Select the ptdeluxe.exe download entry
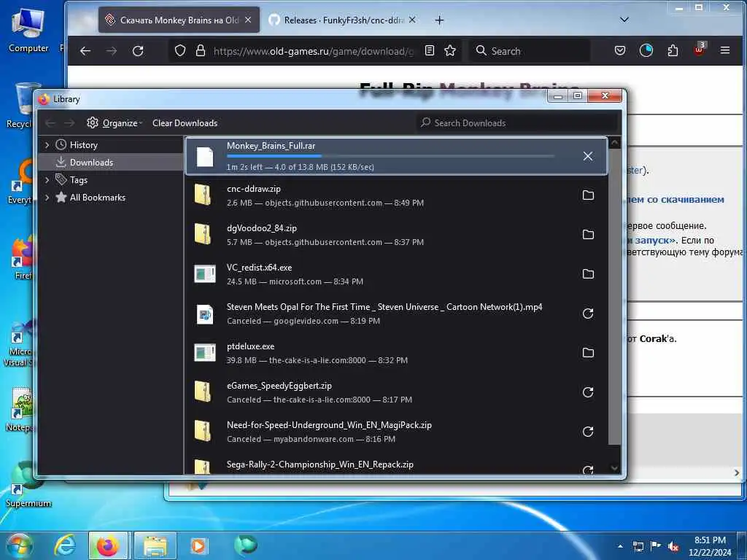Screen dimensions: 747x560 pos(396,353)
